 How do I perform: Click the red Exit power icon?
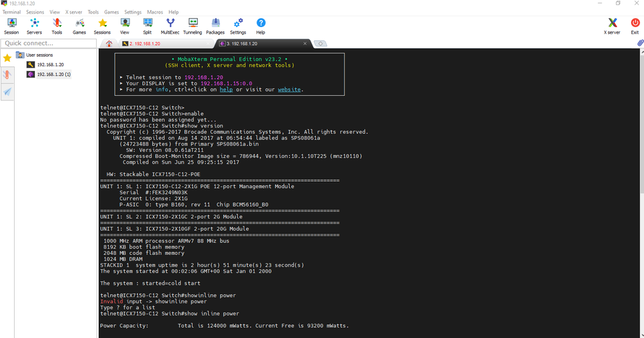click(x=635, y=26)
